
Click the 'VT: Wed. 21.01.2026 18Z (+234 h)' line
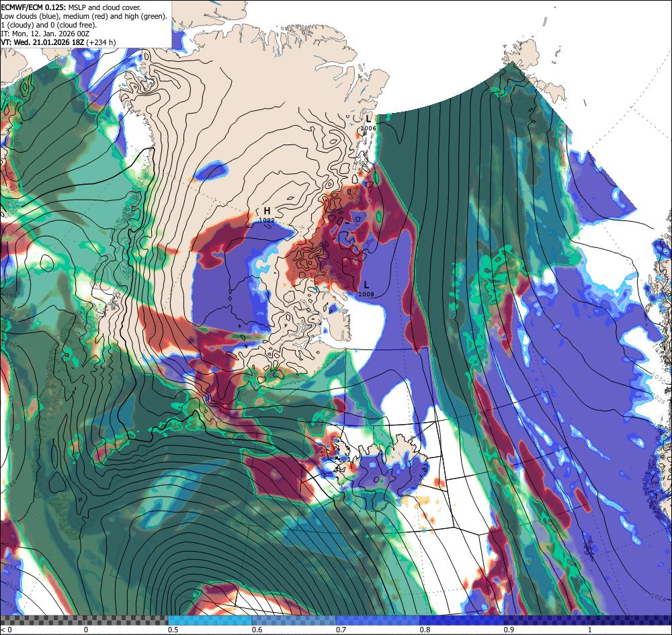58,42
